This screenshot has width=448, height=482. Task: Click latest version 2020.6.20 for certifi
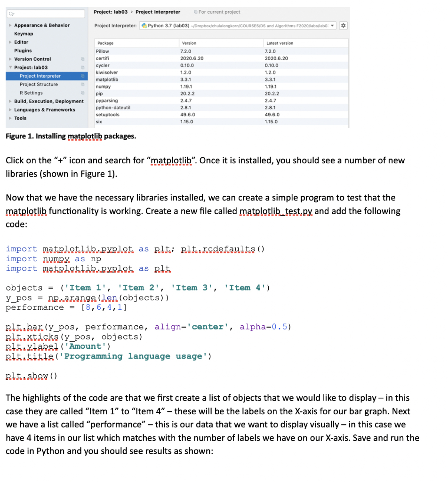[x=277, y=58]
